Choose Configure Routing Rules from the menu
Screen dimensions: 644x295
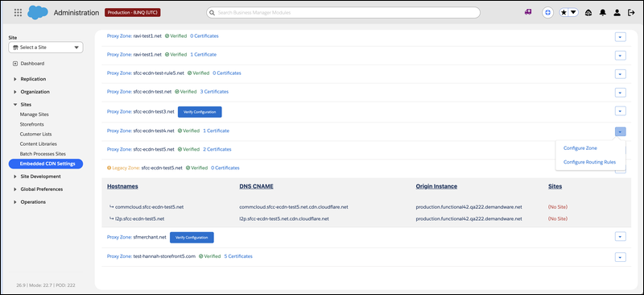click(x=589, y=162)
